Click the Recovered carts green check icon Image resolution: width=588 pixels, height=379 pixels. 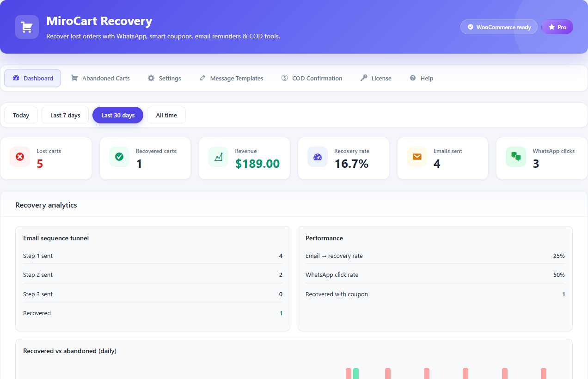[x=119, y=157]
